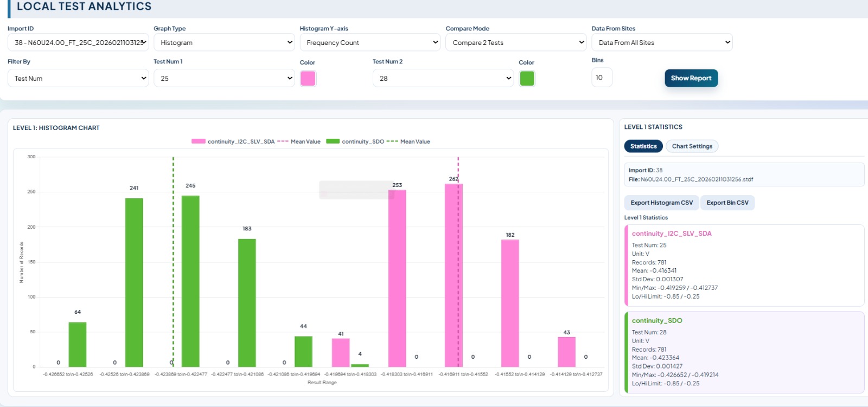The height and width of the screenshot is (407, 868).
Task: Pick the pink color swatch for Test 1
Action: 308,79
